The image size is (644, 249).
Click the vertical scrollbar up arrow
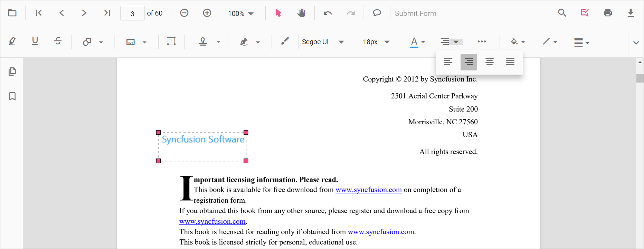tap(640, 62)
